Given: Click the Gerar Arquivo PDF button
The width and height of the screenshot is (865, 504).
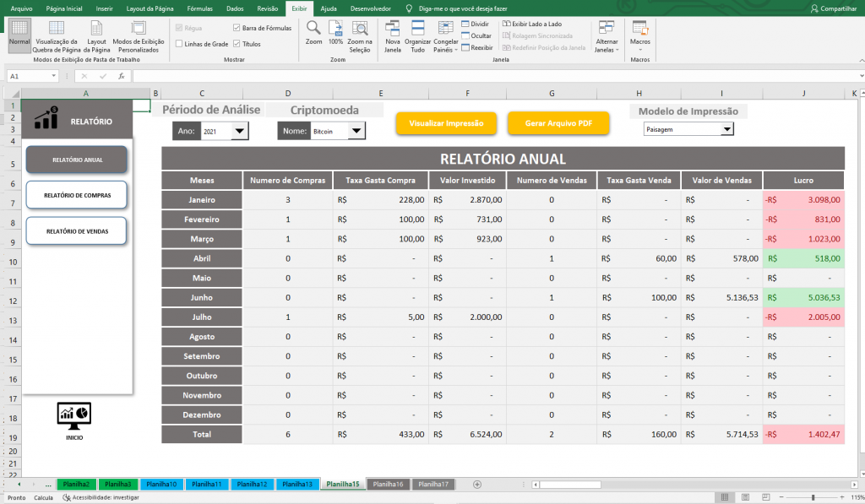Looking at the screenshot, I should (558, 123).
